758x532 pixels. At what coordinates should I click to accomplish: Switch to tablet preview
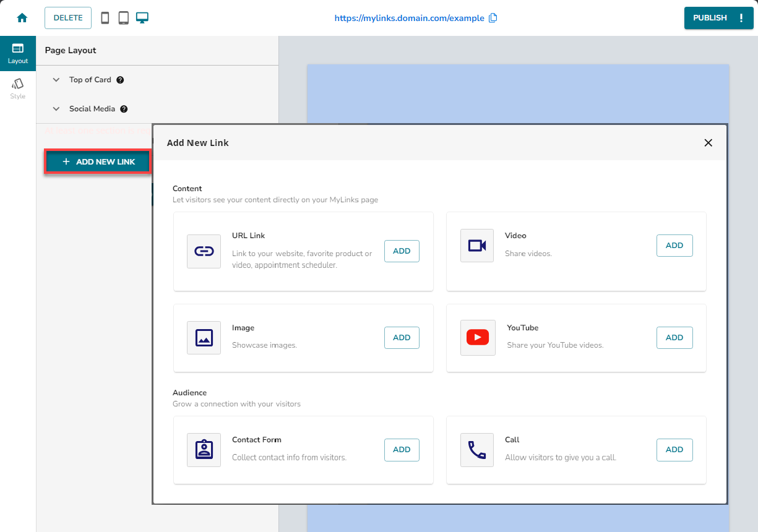[x=124, y=18]
